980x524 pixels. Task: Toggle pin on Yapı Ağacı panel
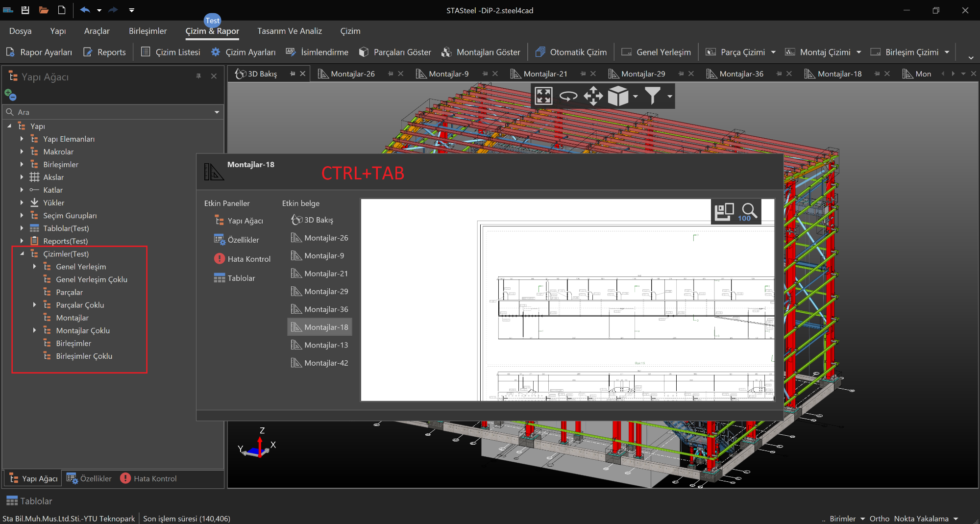(x=198, y=76)
